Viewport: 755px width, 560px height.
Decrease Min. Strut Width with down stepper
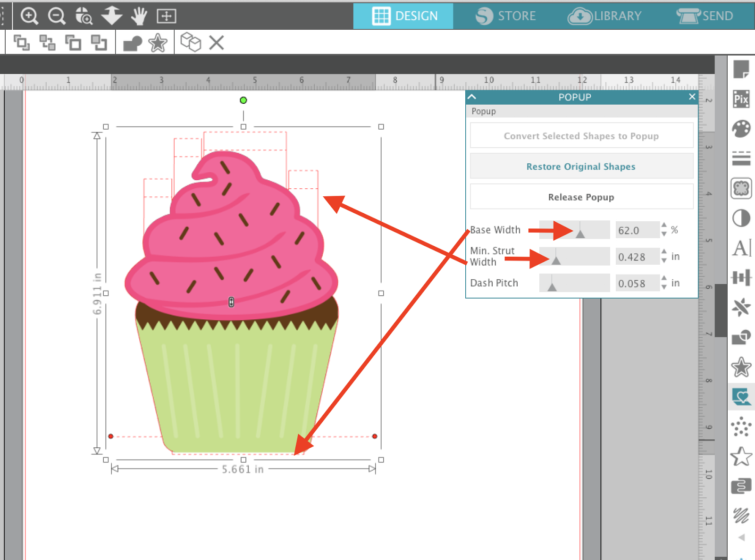pyautogui.click(x=664, y=260)
